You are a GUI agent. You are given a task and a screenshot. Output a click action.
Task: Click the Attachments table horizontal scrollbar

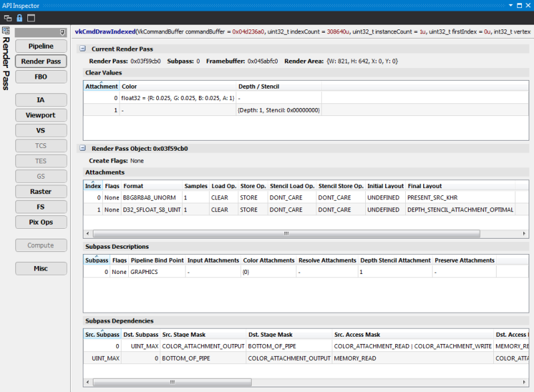click(286, 234)
